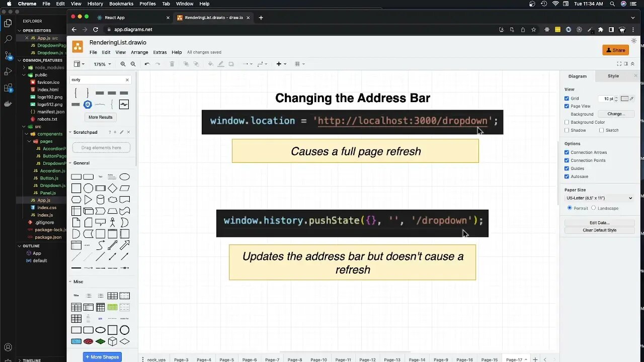644x362 pixels.
Task: Open the waypoints style dropdown
Action: 263,64
